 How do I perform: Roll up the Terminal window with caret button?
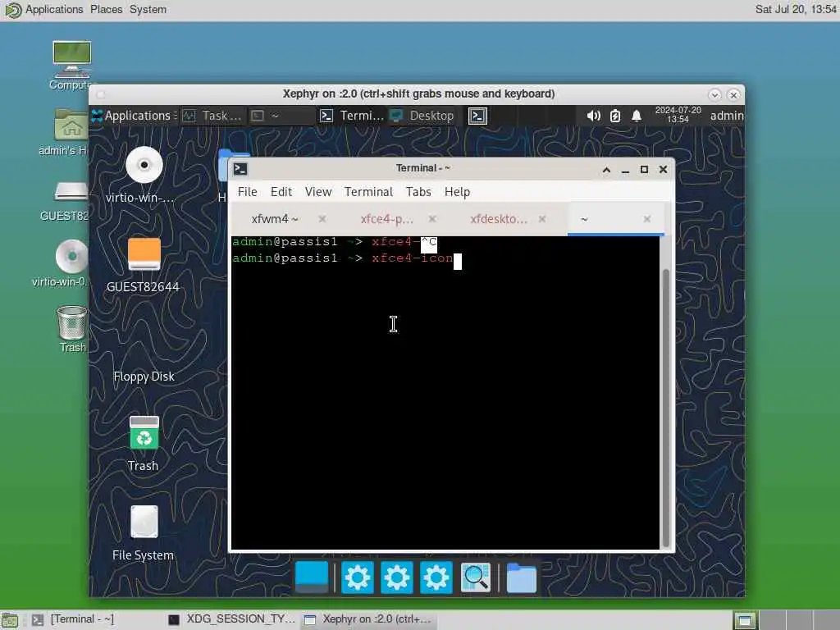click(606, 170)
